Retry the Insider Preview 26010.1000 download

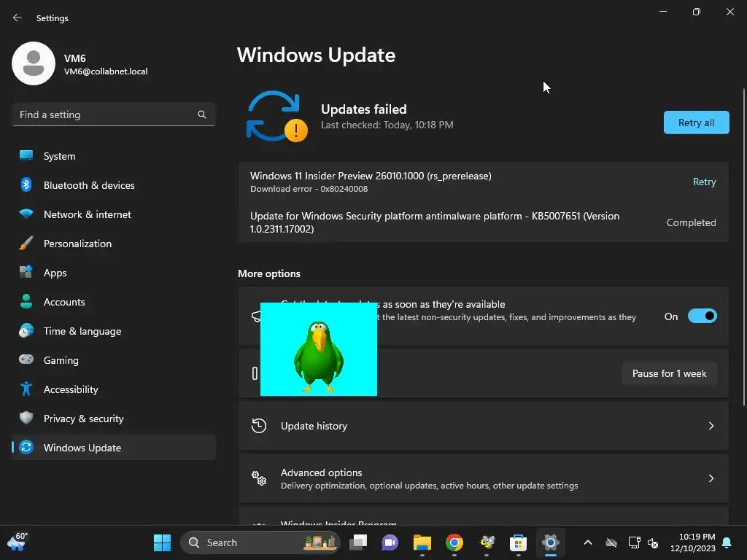(704, 182)
